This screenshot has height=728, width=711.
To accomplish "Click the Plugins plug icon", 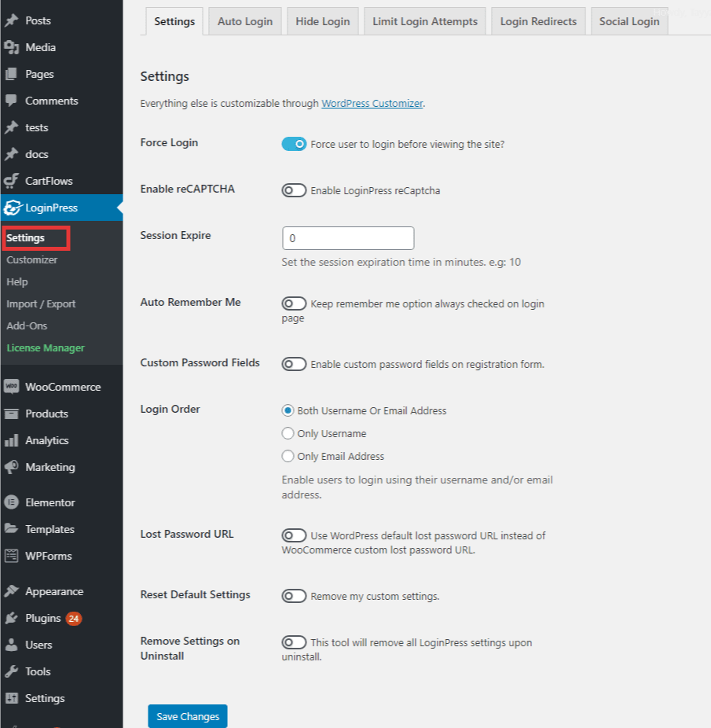I will click(11, 618).
